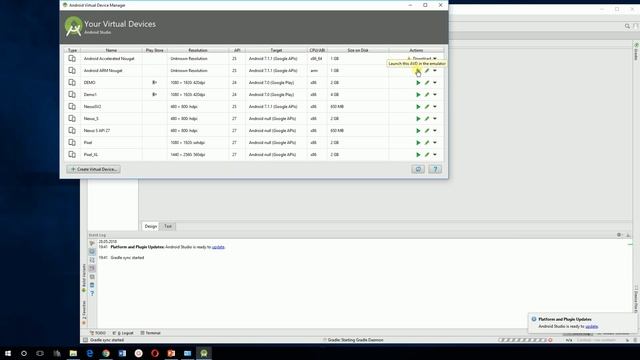The width and height of the screenshot is (640, 360).
Task: Open Cortana search on the taskbar
Action: coord(24,353)
